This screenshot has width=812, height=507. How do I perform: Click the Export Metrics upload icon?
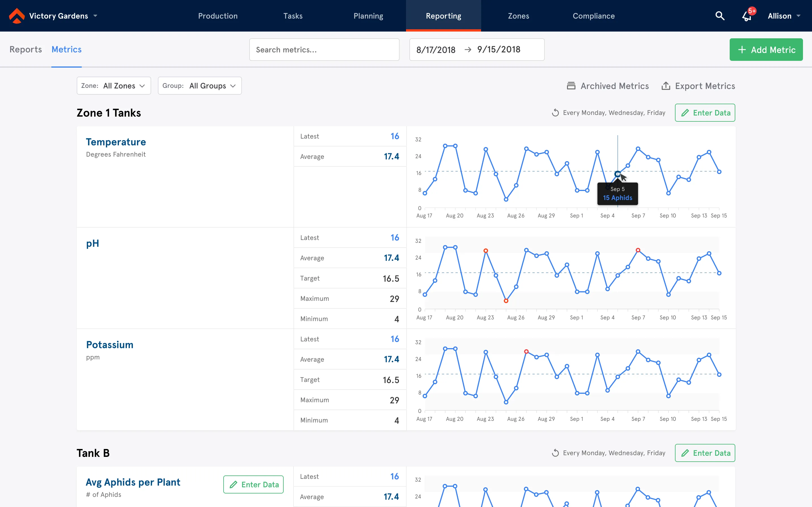[x=667, y=86]
